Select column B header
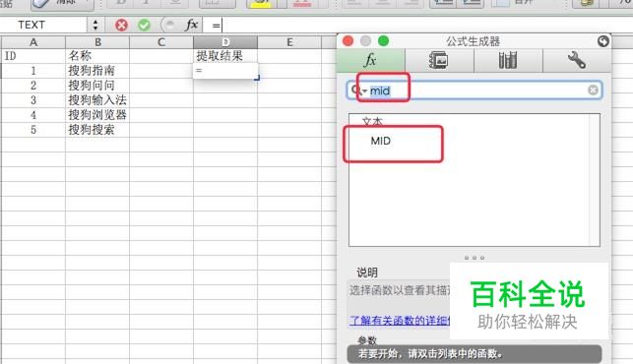The width and height of the screenshot is (633, 364). pyautogui.click(x=97, y=42)
